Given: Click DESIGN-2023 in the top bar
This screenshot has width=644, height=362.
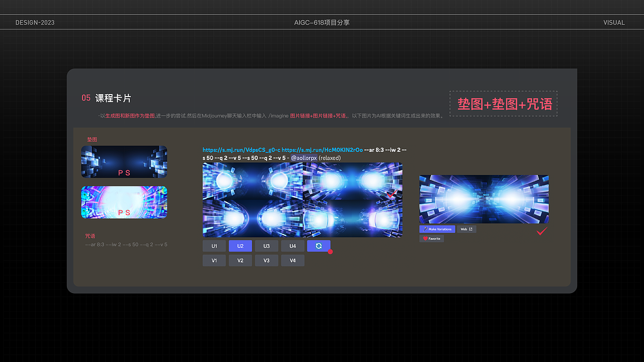Looking at the screenshot, I should (35, 22).
